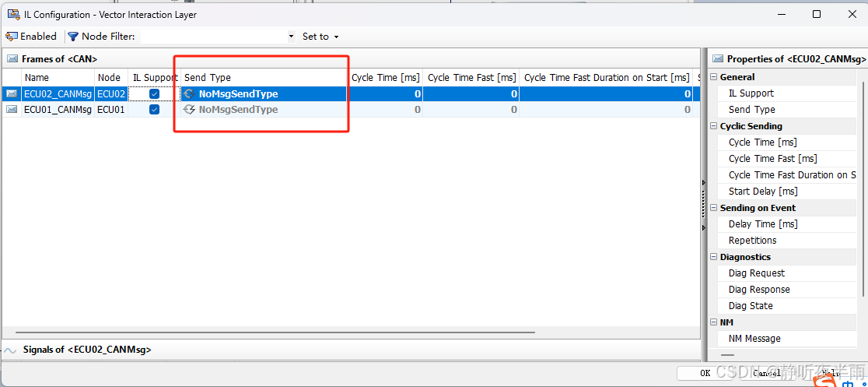Click Cycle Time value of ECU02_CANMsg

[385, 93]
